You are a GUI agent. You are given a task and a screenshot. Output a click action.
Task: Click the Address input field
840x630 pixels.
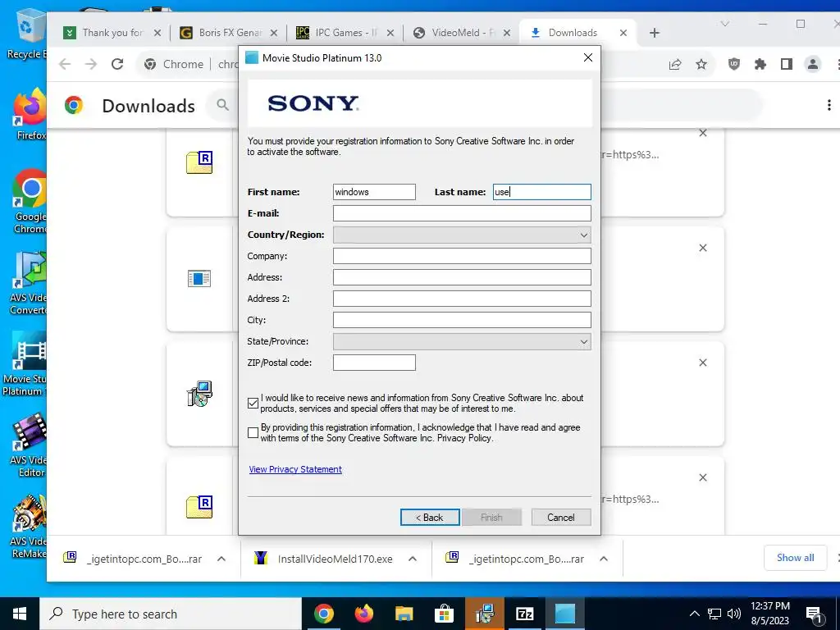[x=462, y=277]
